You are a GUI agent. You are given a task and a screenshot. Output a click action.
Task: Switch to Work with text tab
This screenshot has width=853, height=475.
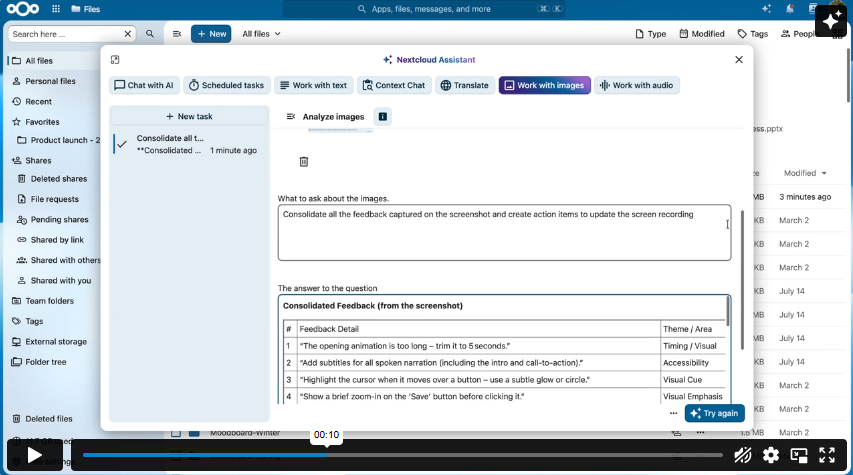[314, 85]
